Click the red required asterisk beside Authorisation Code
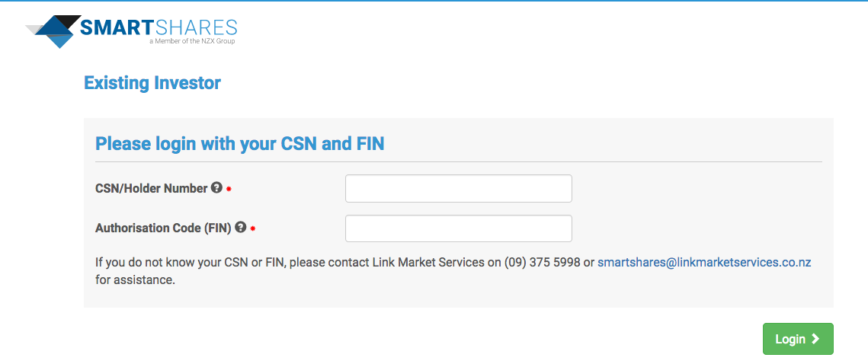Viewport: 868px width, 364px height. coord(252,228)
